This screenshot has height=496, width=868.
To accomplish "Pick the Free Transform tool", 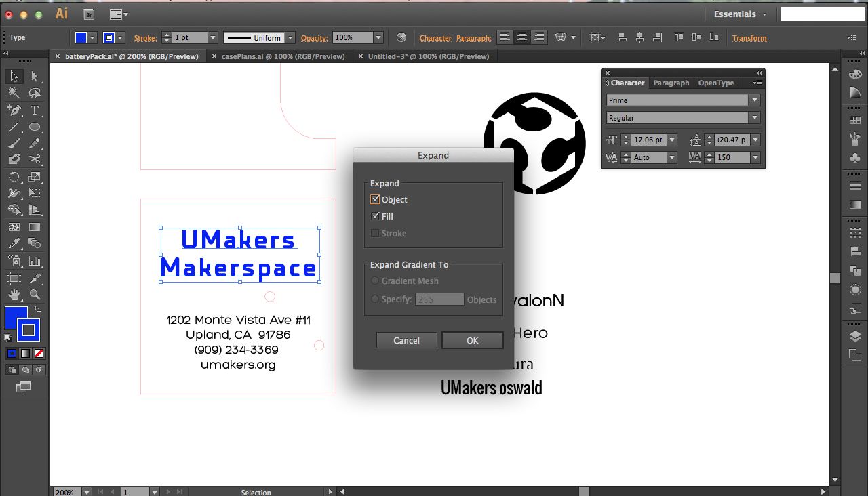I will [35, 194].
